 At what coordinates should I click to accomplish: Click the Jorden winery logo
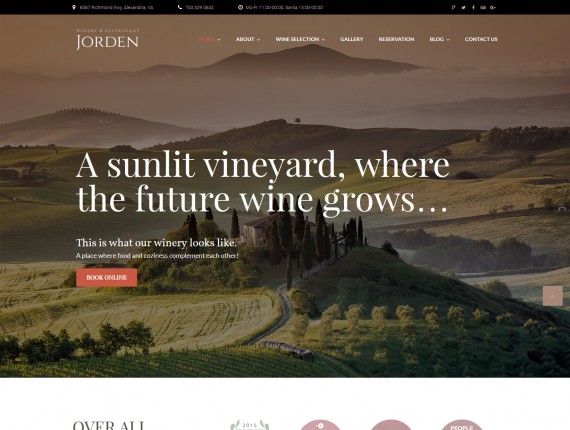coord(108,39)
